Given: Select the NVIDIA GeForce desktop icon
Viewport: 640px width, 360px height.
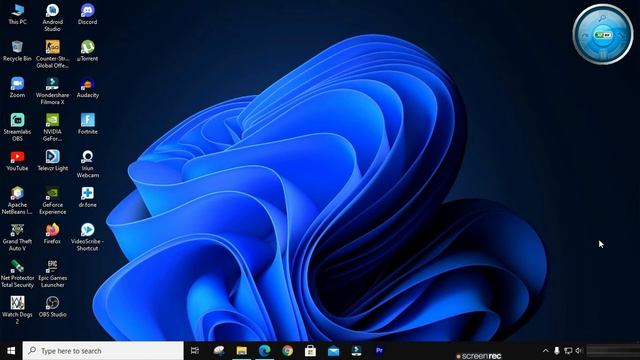Looking at the screenshot, I should 53,127.
